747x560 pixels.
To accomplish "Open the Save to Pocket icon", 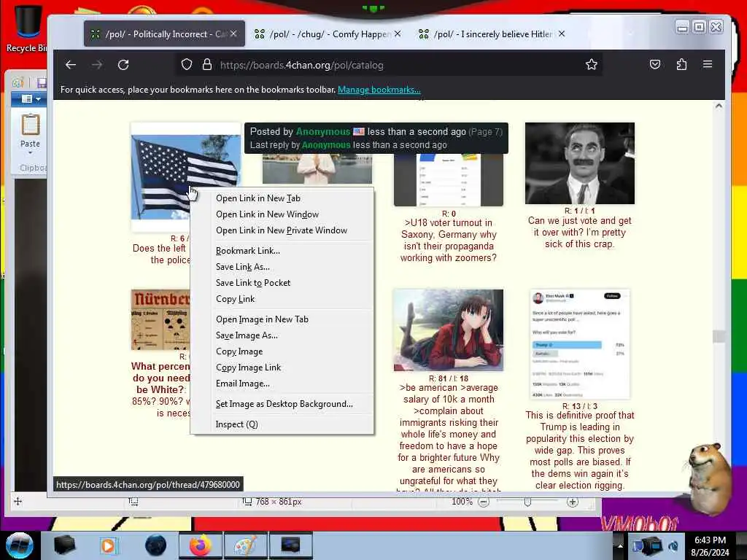I will pyautogui.click(x=655, y=64).
